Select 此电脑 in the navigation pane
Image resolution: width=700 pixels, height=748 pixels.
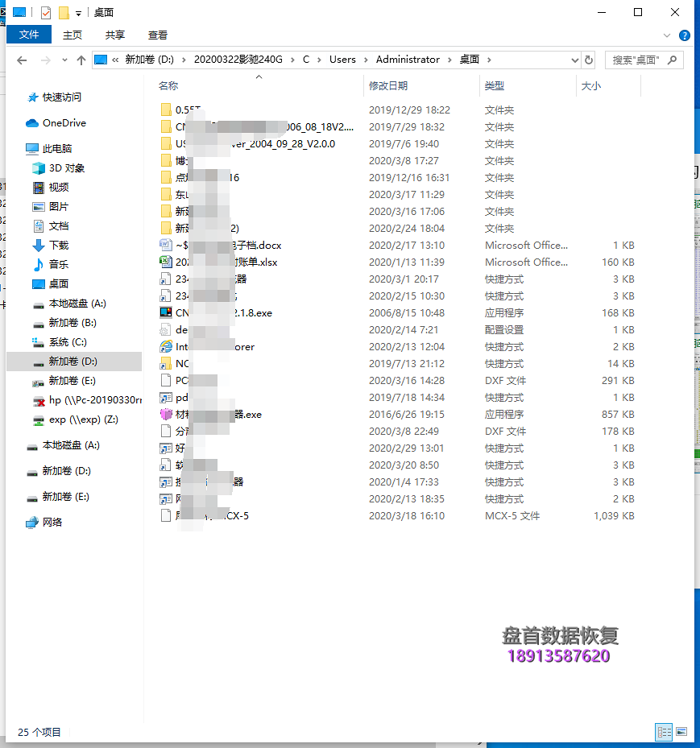tap(56, 149)
